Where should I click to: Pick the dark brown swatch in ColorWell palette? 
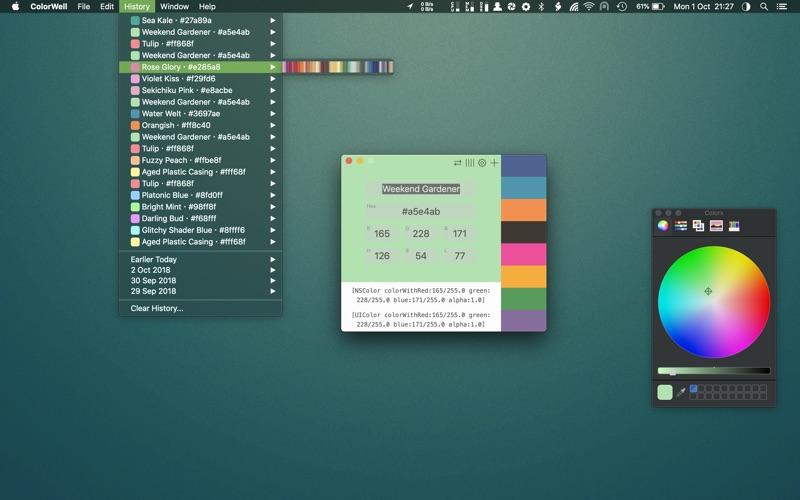coord(523,232)
